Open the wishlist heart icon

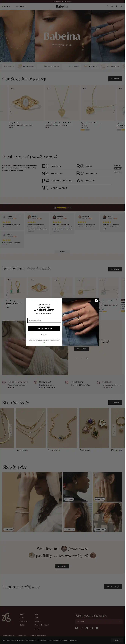(x=112, y=6)
